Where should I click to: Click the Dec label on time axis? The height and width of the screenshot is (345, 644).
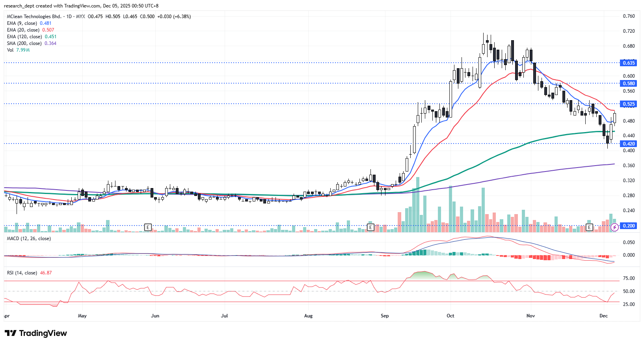tap(603, 316)
